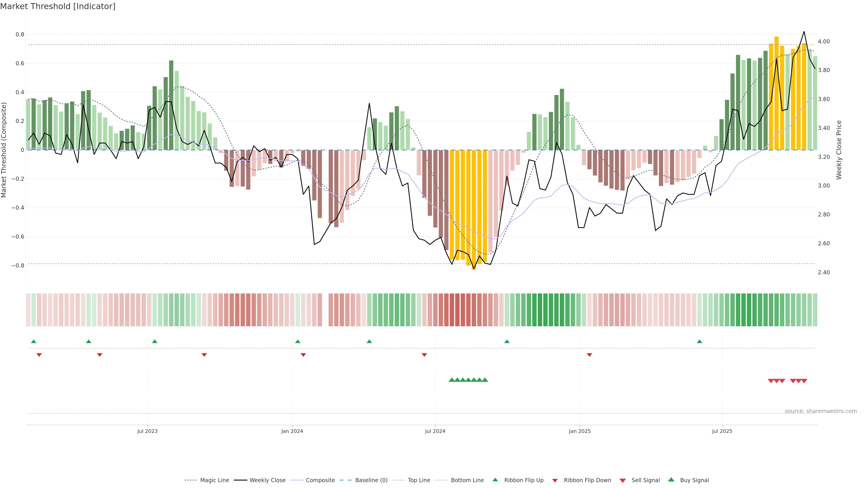Click the Ribbon Flip Down legend triangle

[555, 481]
